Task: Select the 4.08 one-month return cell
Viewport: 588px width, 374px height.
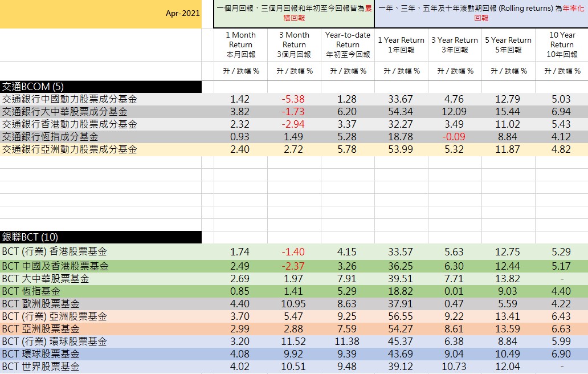Action: [240, 354]
